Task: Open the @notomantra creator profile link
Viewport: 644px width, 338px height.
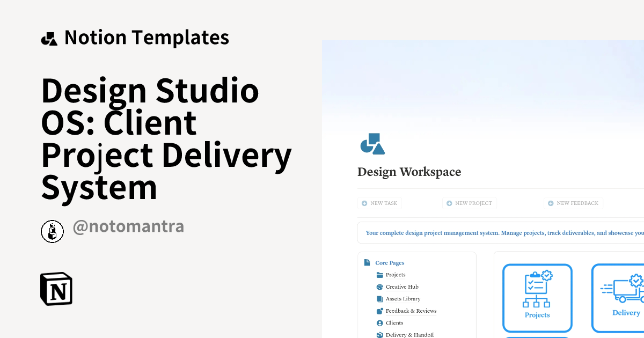Action: (x=128, y=226)
